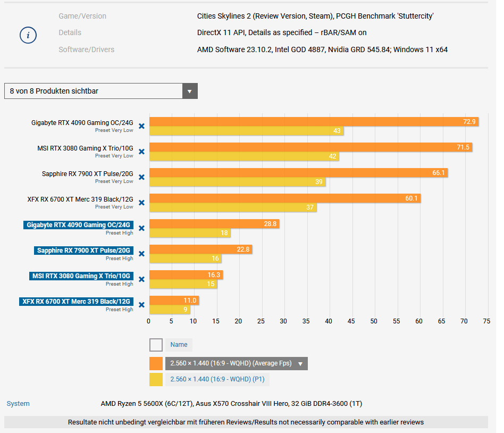Click the yellow bar showing 43

247,131
